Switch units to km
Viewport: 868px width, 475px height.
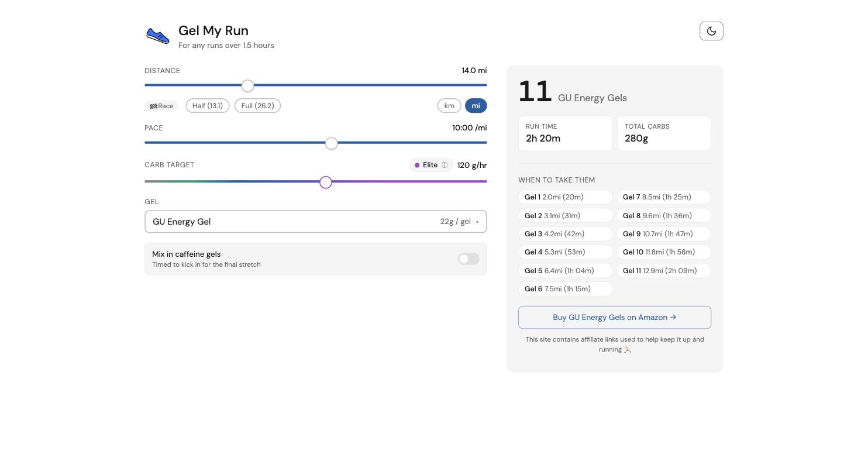coord(449,106)
